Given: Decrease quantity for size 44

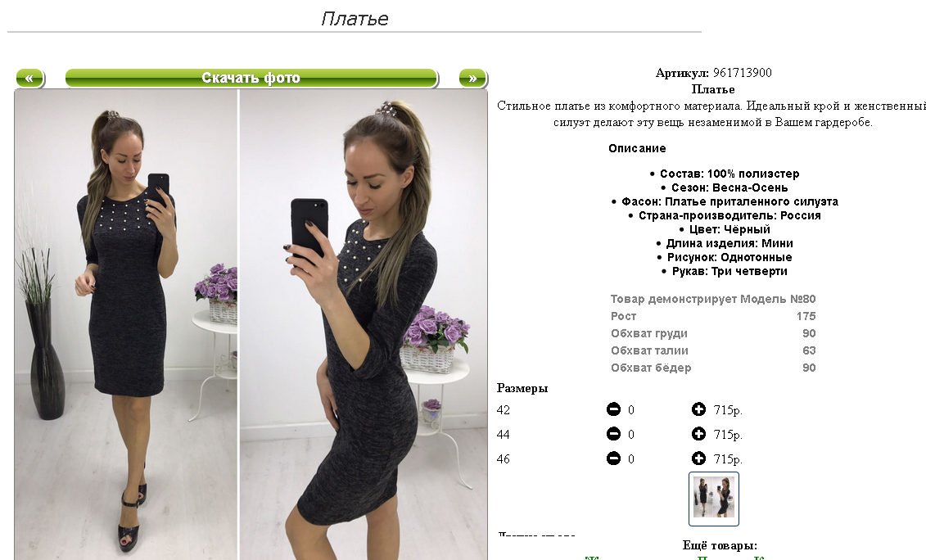Looking at the screenshot, I should 613,434.
